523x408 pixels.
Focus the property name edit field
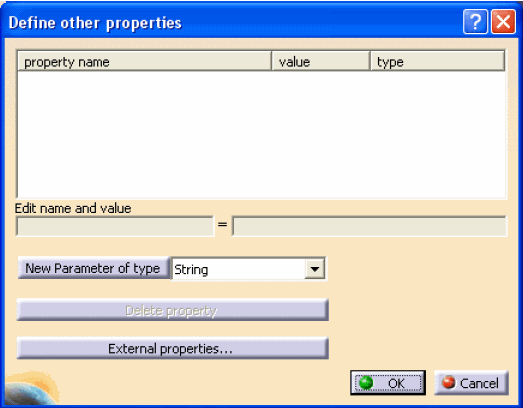[x=115, y=227]
